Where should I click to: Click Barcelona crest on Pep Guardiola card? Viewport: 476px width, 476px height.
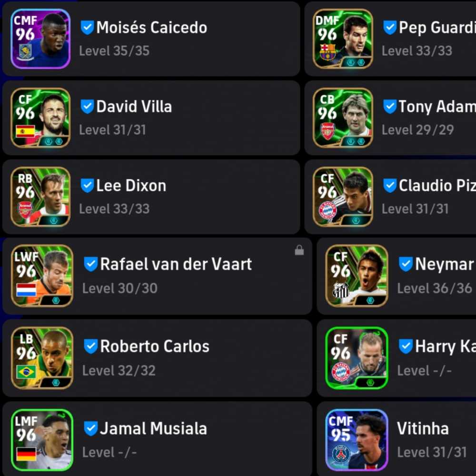(x=327, y=52)
